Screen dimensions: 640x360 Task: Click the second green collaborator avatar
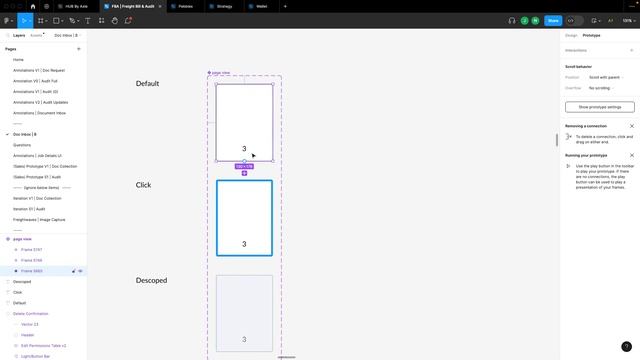coord(535,20)
